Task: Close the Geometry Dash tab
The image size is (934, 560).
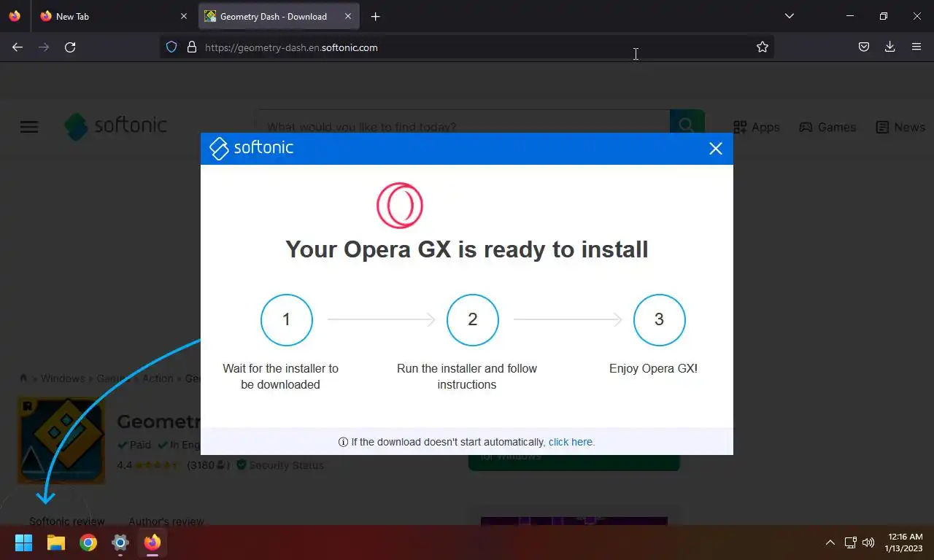Action: point(348,16)
